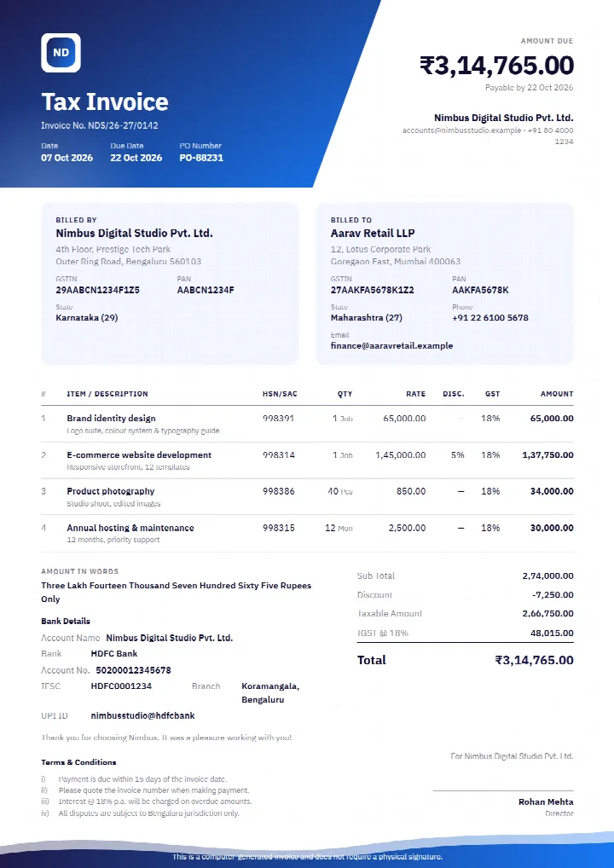This screenshot has width=614, height=868.
Task: Select term about 18% p.a. interest
Action: pos(155,801)
